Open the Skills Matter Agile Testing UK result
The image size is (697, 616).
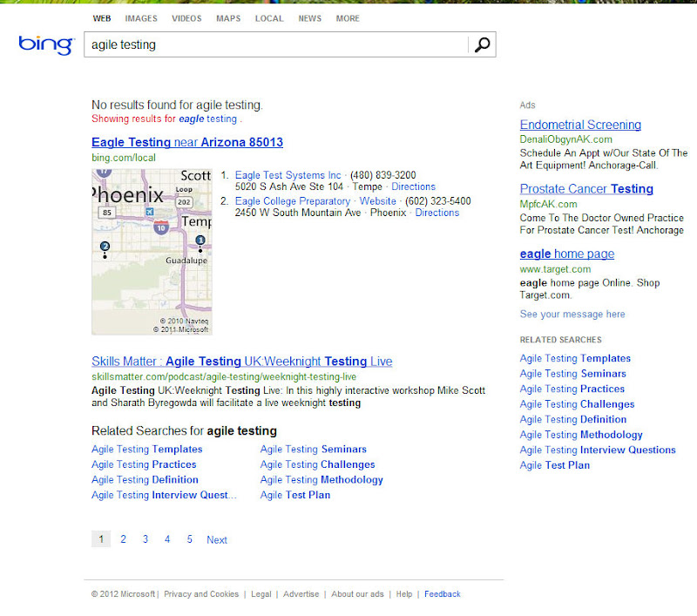click(x=243, y=362)
